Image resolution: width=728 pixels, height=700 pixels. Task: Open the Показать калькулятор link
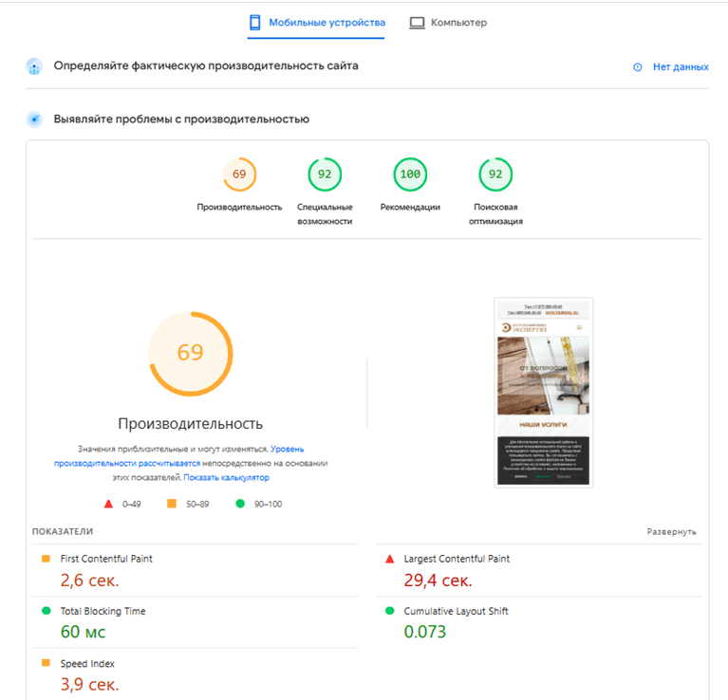click(226, 477)
